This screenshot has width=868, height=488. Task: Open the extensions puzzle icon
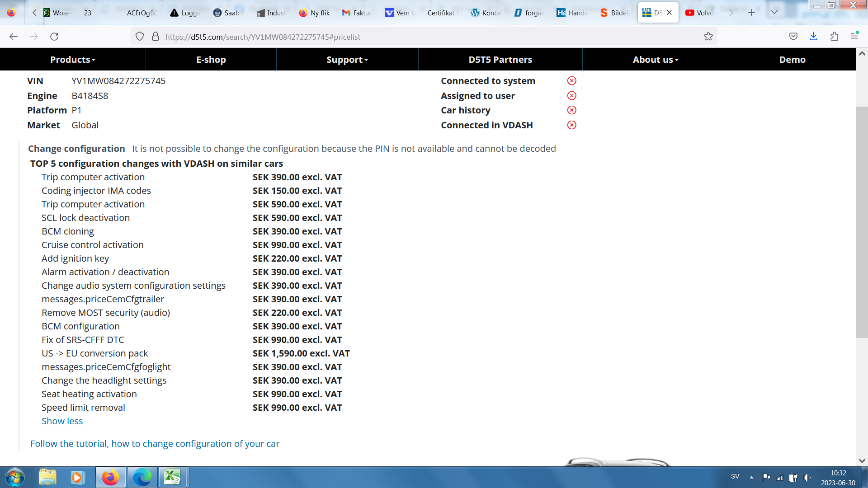point(834,37)
